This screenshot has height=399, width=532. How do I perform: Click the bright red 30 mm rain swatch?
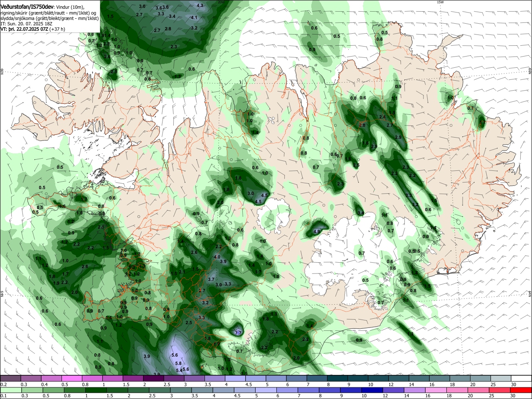coord(521,390)
